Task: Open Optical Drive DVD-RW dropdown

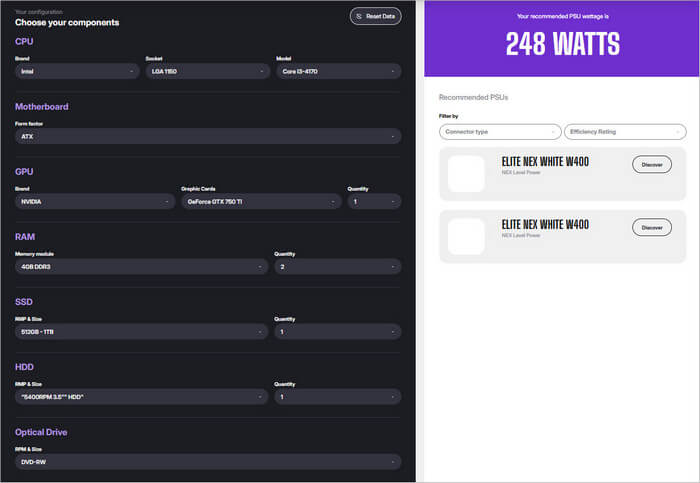Action: (208, 461)
